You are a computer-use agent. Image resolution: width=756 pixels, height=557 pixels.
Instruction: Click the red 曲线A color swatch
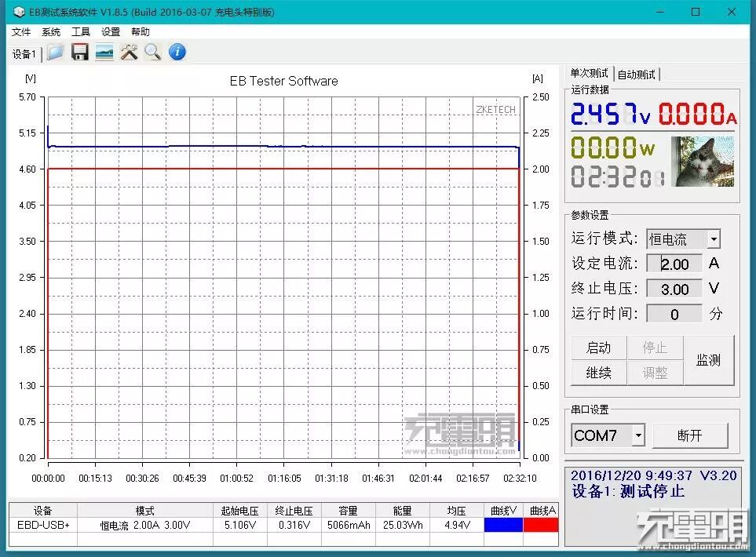tap(540, 525)
